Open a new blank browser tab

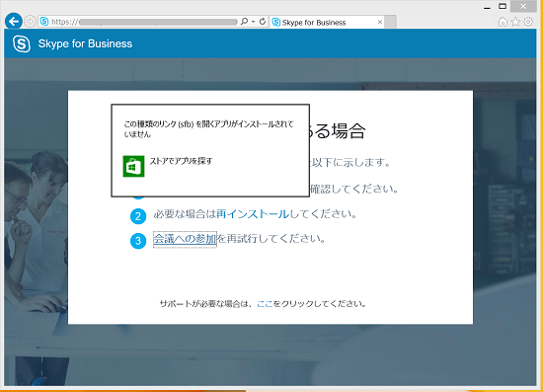(390, 22)
